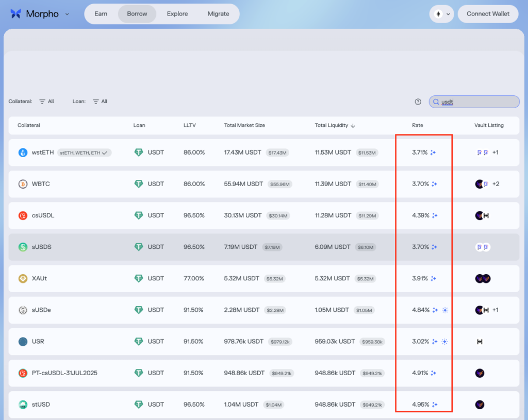Click the +1 vault count in sUSDe row

pyautogui.click(x=496, y=310)
